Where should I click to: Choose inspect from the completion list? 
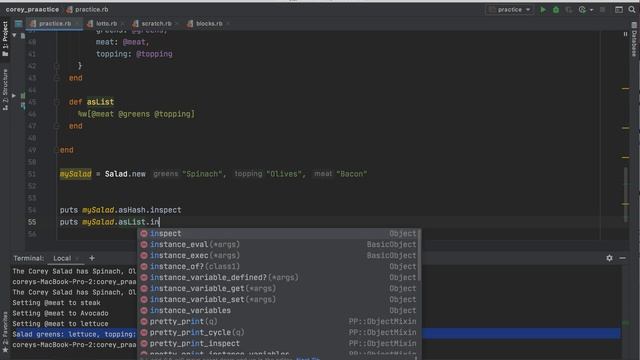click(279, 233)
